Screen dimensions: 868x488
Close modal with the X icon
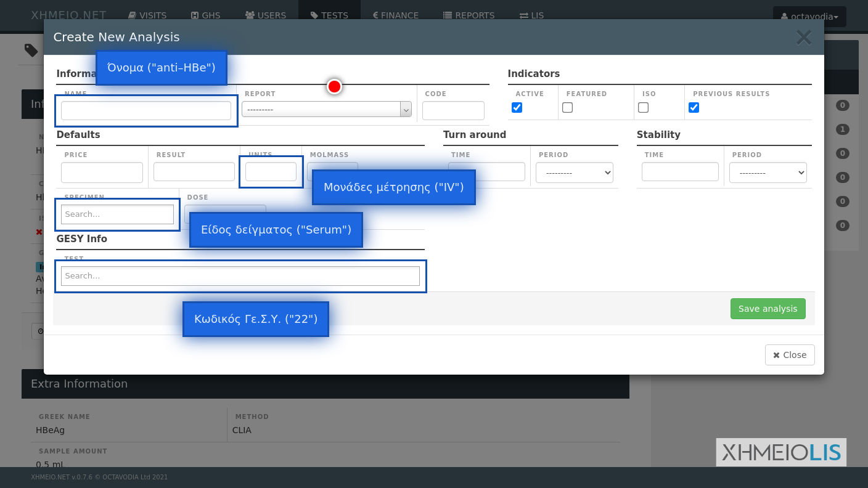pos(803,38)
